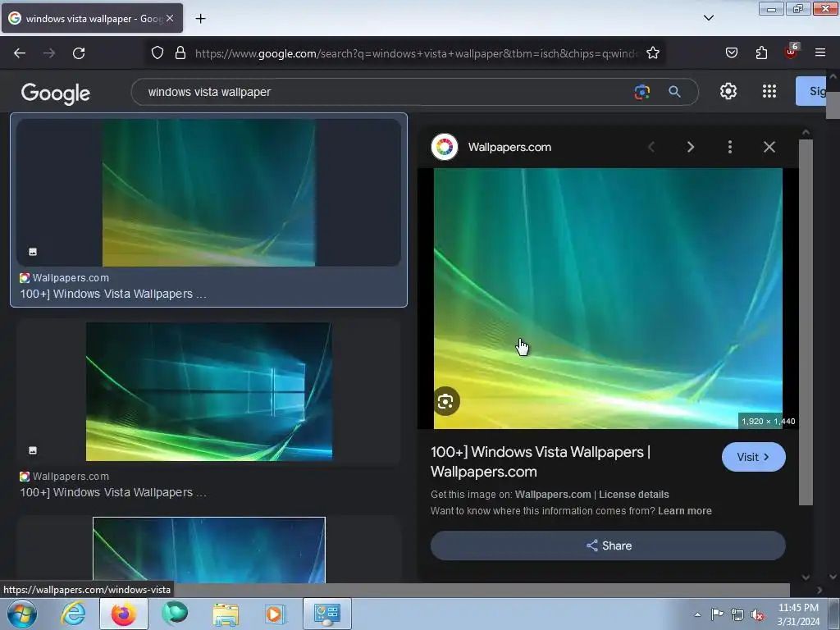
Task: Save page to Pocket
Action: tap(731, 52)
